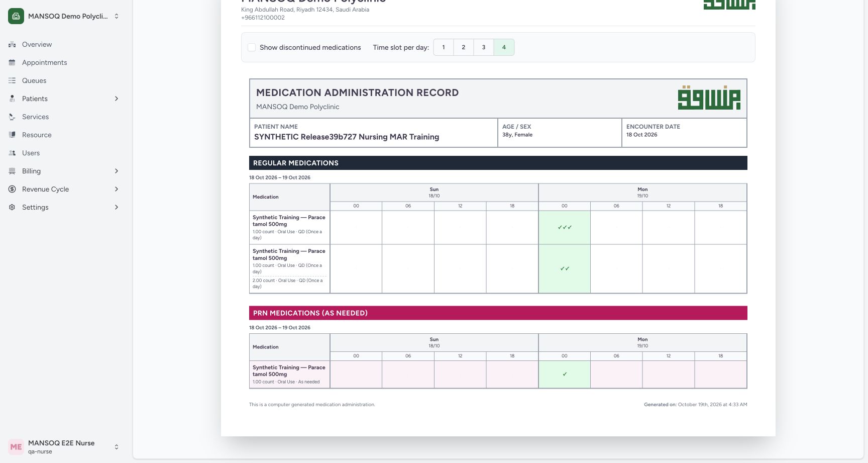Enable Show discontinued medications checkbox

point(252,47)
